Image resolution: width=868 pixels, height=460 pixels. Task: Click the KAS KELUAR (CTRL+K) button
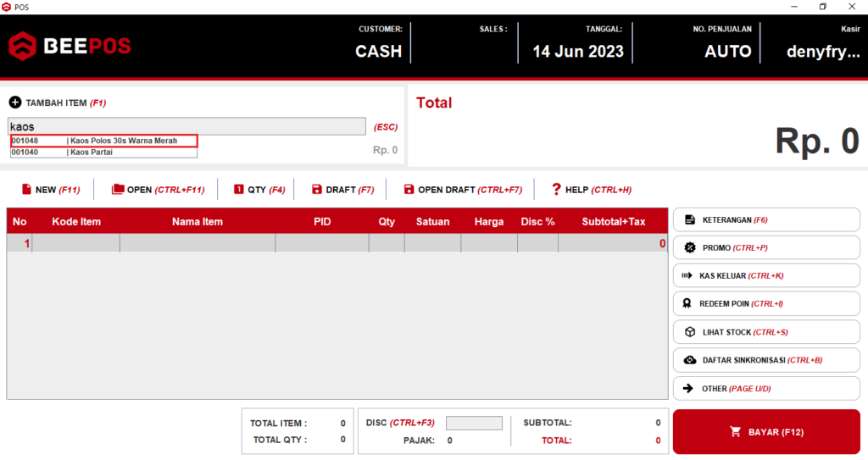click(766, 275)
